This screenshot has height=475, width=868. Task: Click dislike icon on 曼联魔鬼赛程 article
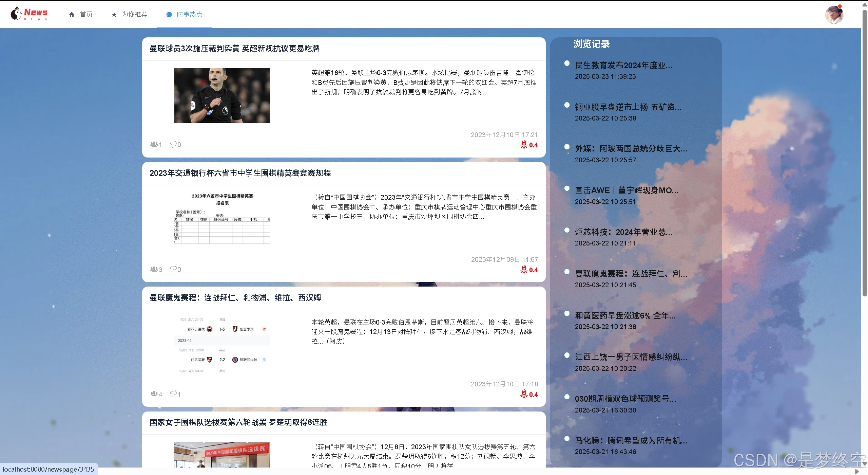(173, 394)
